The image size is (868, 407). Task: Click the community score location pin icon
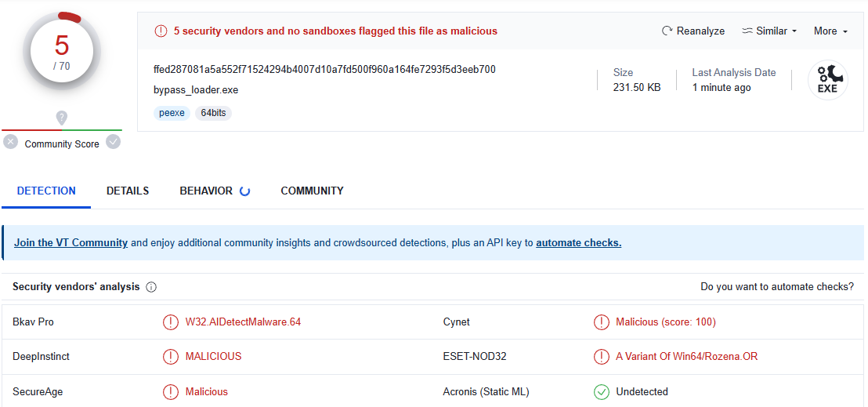(x=62, y=118)
